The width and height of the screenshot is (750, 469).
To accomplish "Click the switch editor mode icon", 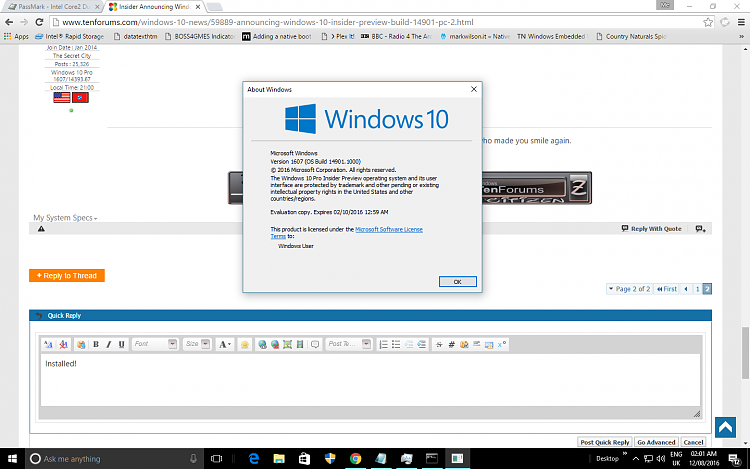I will [x=48, y=344].
